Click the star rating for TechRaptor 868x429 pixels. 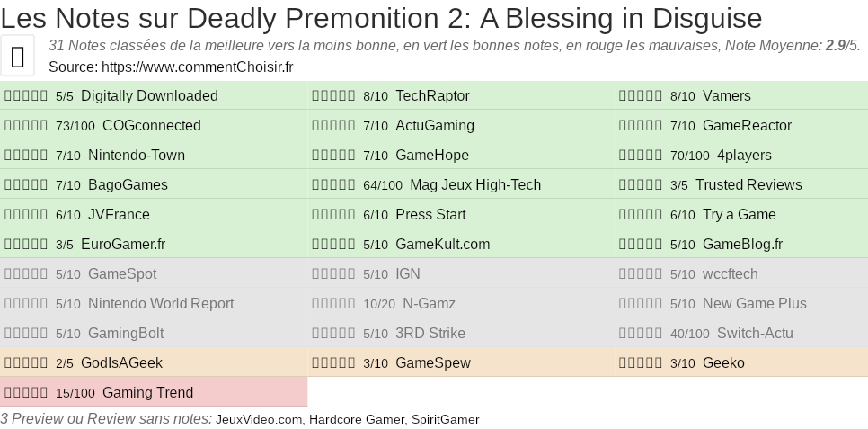point(333,96)
